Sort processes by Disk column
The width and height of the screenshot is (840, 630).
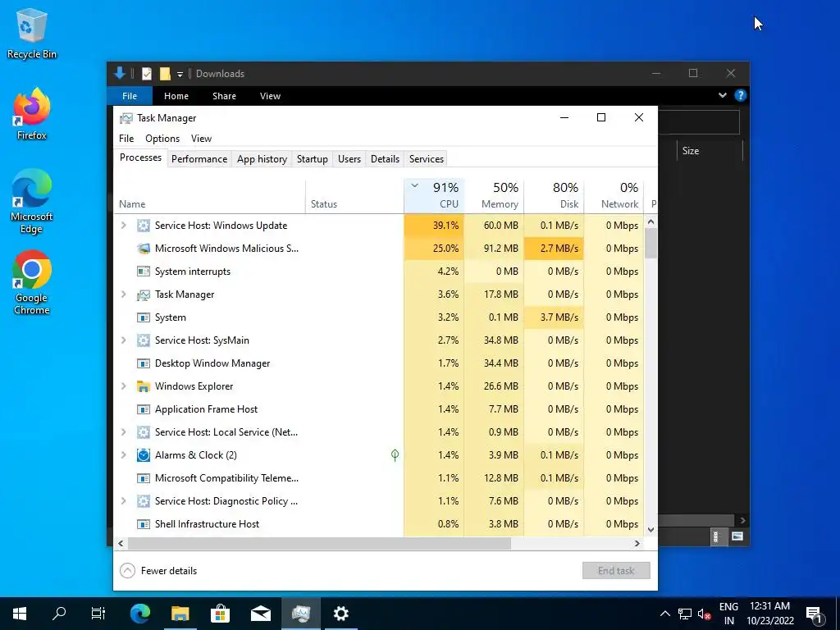[x=554, y=195]
